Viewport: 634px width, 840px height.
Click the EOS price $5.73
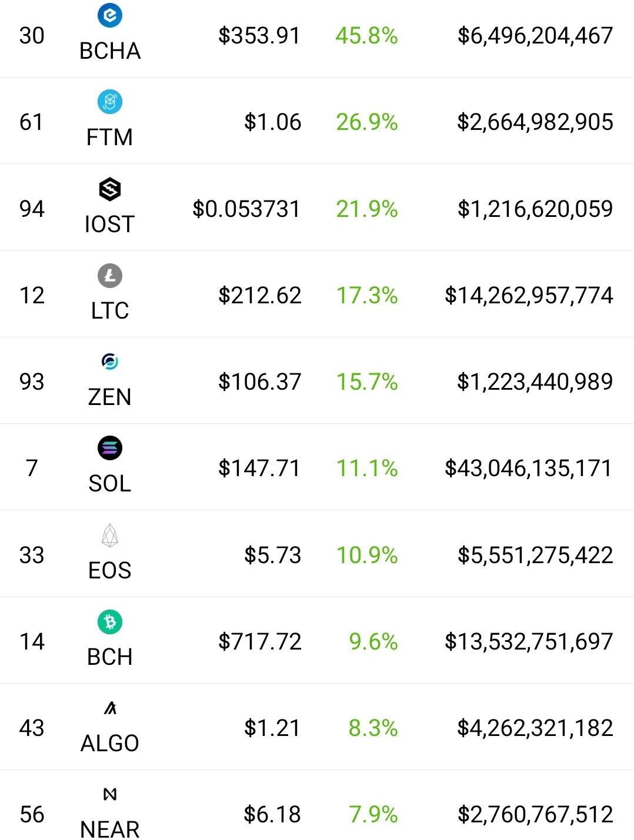coord(273,555)
